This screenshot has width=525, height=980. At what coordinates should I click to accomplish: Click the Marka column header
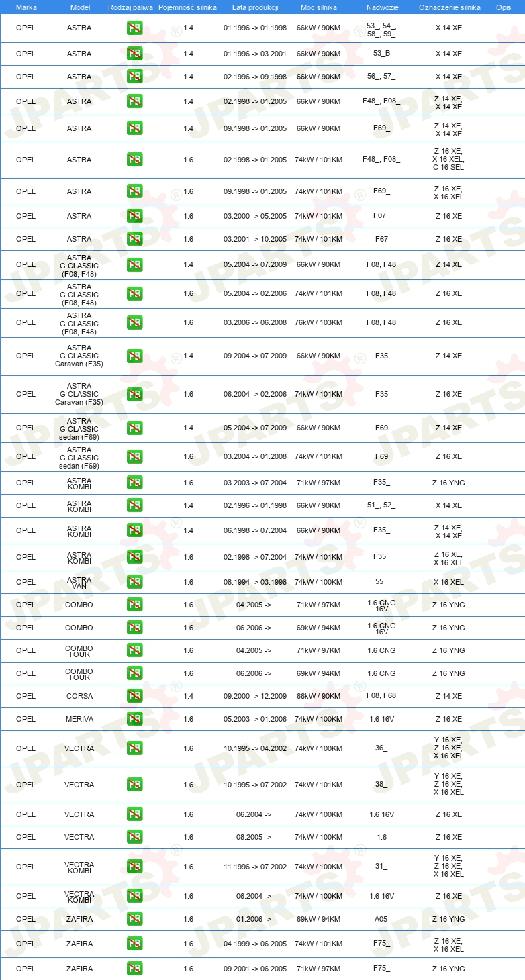26,7
